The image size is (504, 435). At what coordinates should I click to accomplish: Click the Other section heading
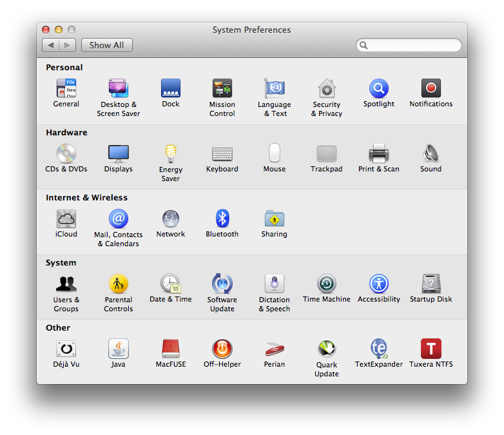(58, 327)
